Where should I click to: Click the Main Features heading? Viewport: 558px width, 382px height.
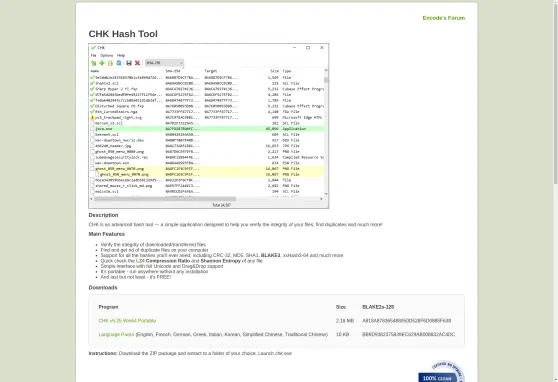107,234
